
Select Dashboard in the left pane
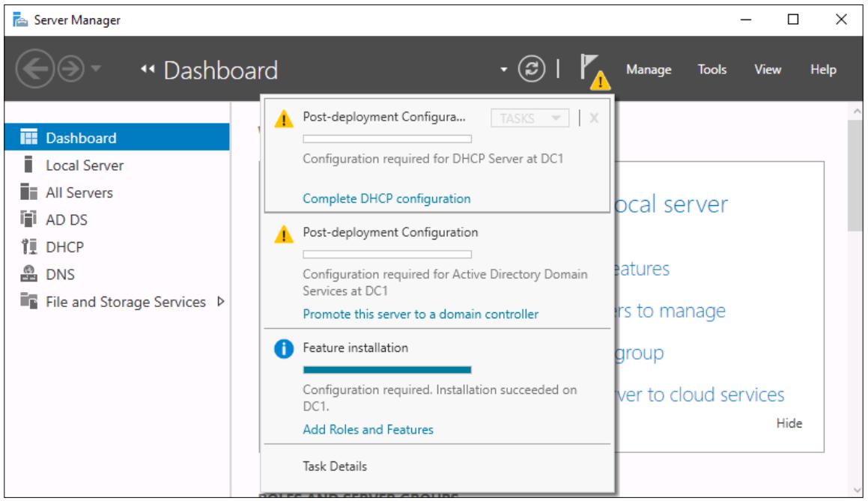(x=118, y=137)
